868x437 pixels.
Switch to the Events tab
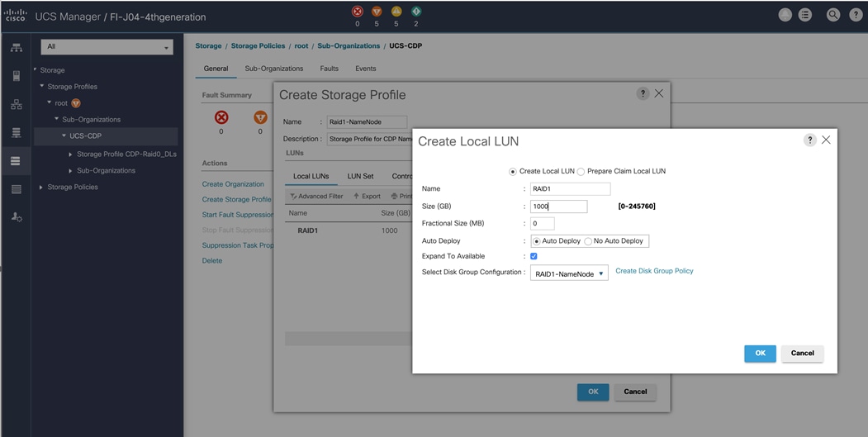pyautogui.click(x=365, y=69)
